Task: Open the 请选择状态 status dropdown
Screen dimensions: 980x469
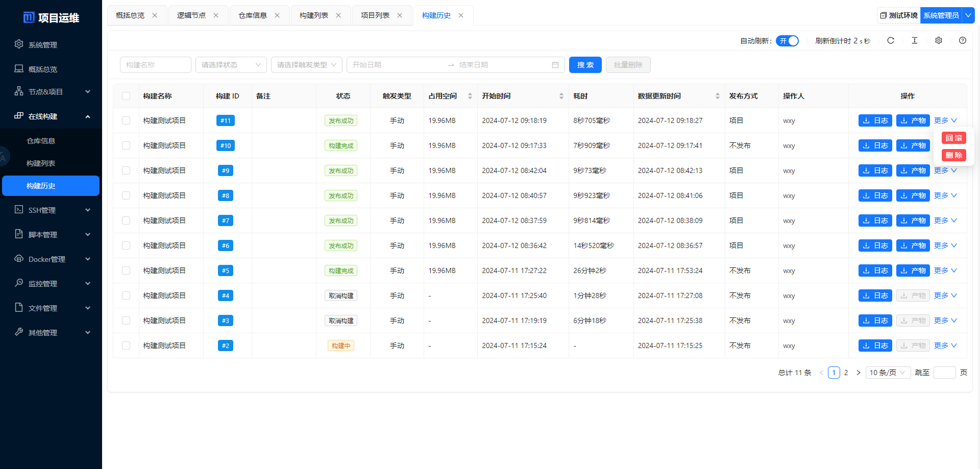Action: click(x=231, y=65)
